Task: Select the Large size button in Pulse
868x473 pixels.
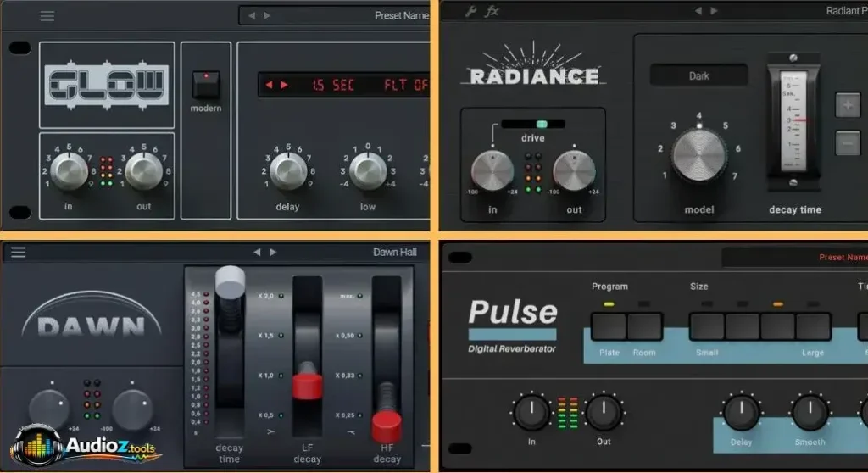Action: coord(813,326)
